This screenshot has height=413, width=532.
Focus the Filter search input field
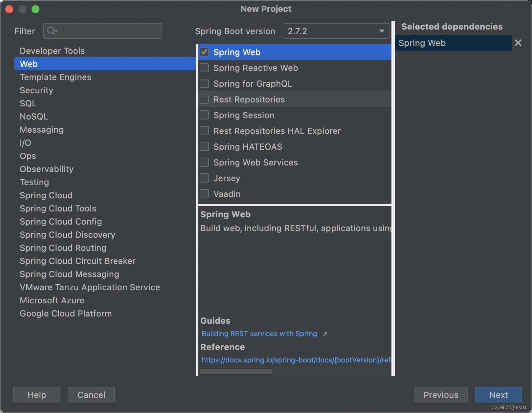[108, 31]
